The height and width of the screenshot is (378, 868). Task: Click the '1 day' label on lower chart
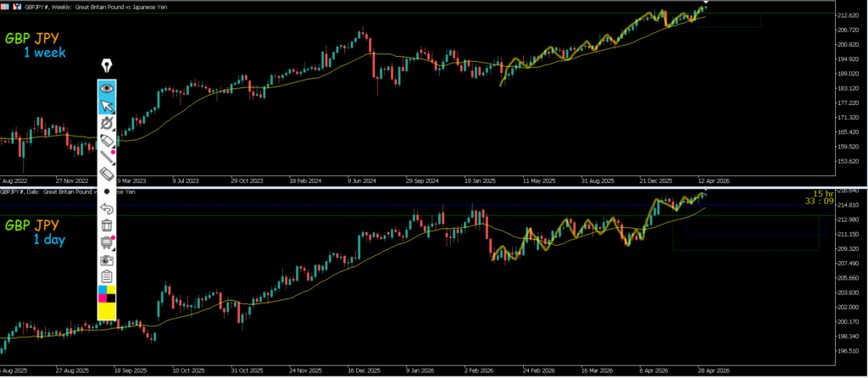click(48, 240)
